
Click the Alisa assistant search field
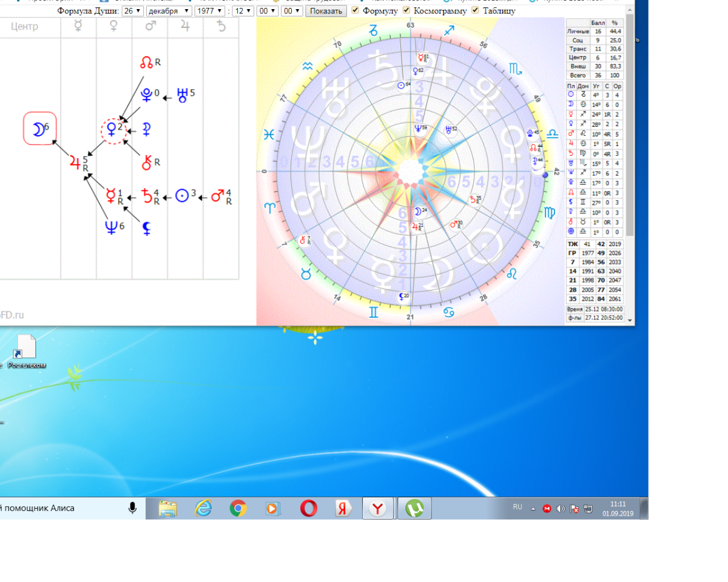coord(61,508)
